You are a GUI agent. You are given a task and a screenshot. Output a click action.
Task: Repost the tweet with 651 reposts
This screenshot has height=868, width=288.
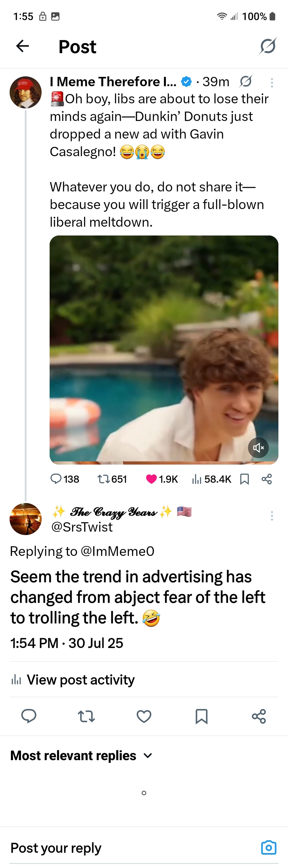pos(112,479)
